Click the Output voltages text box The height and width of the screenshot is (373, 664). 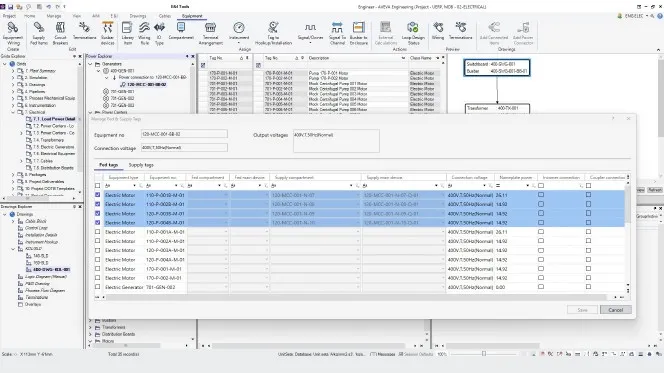click(336, 141)
